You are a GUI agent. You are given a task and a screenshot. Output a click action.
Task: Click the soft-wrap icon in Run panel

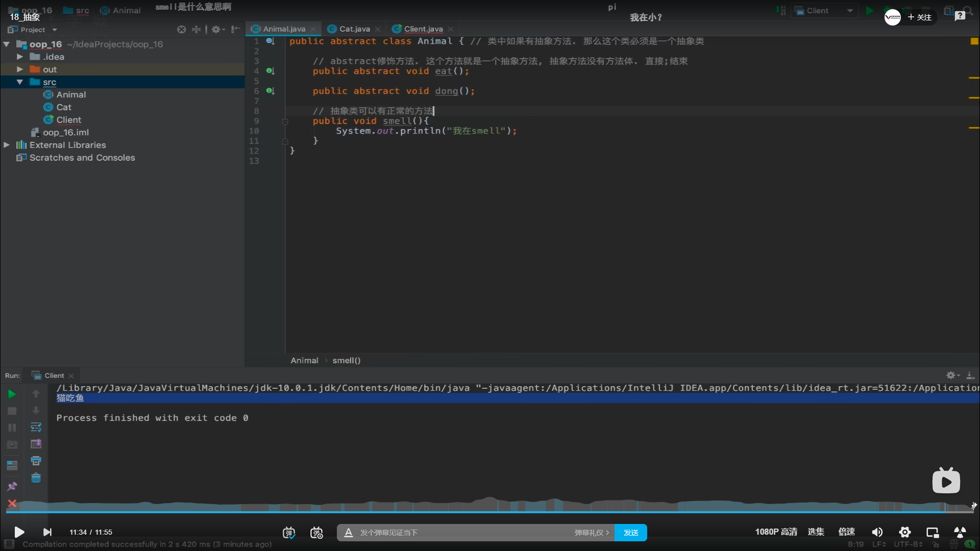36,427
